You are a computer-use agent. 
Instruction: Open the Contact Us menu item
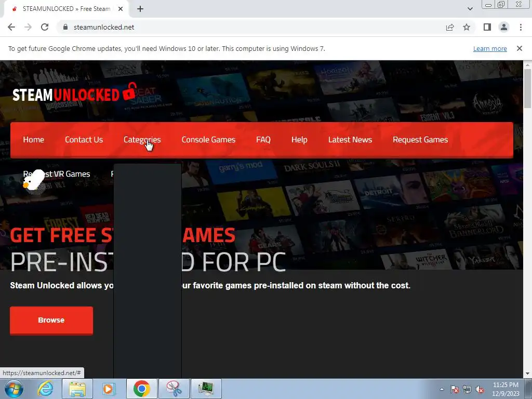pyautogui.click(x=84, y=139)
